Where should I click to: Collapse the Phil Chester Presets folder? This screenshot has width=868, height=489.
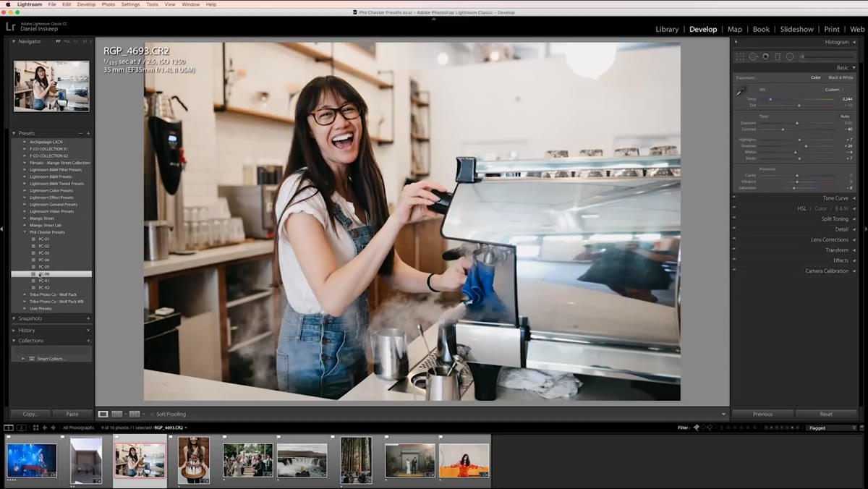click(25, 232)
